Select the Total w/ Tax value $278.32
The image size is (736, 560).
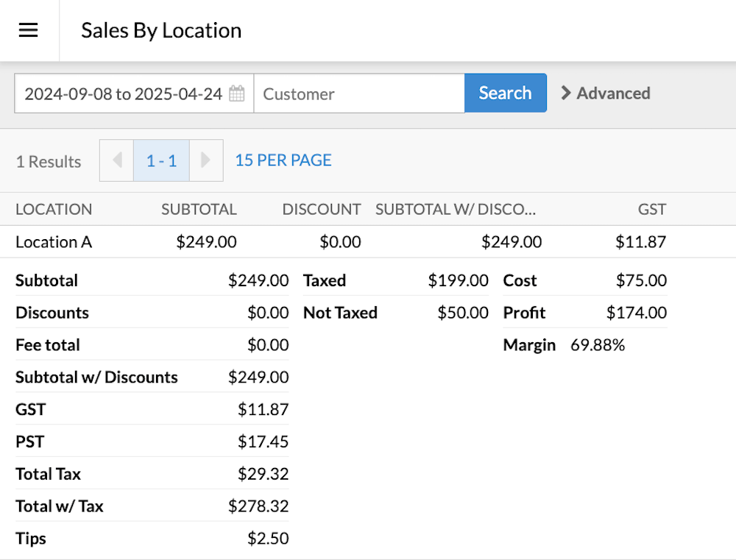[258, 506]
